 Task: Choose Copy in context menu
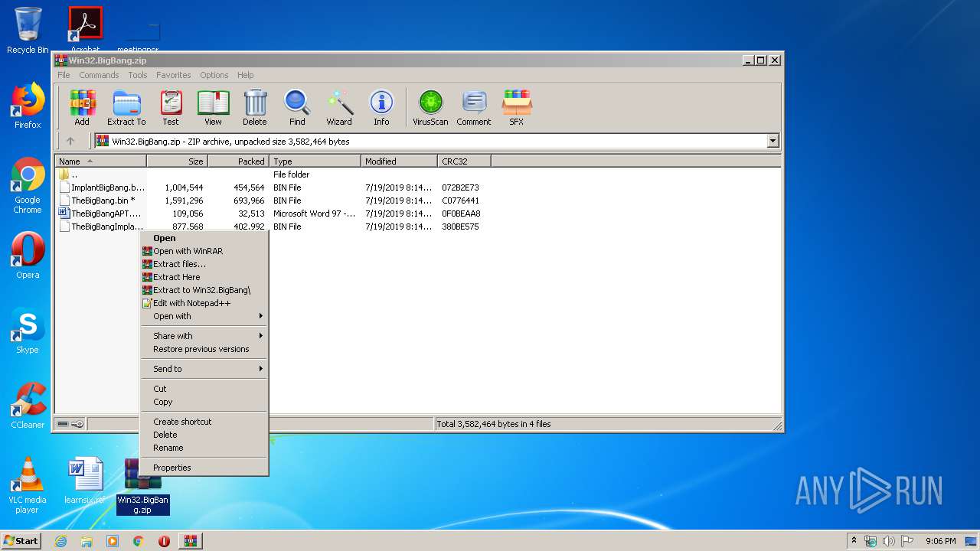point(204,402)
